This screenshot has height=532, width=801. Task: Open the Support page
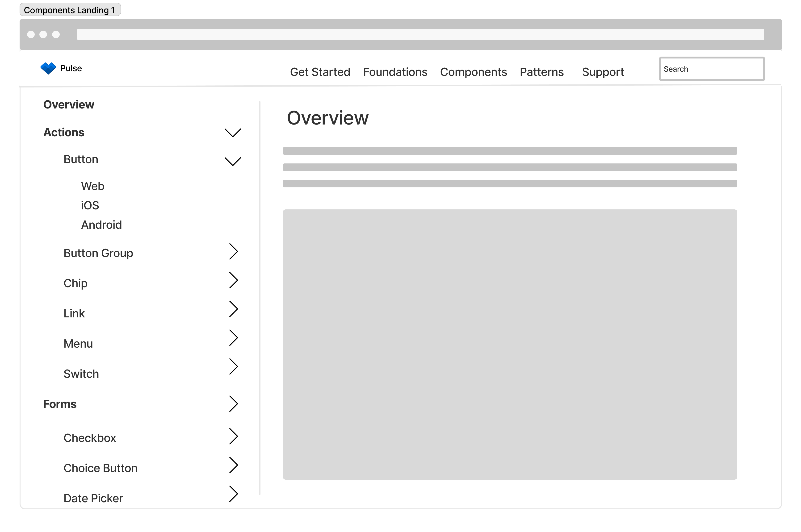[603, 72]
